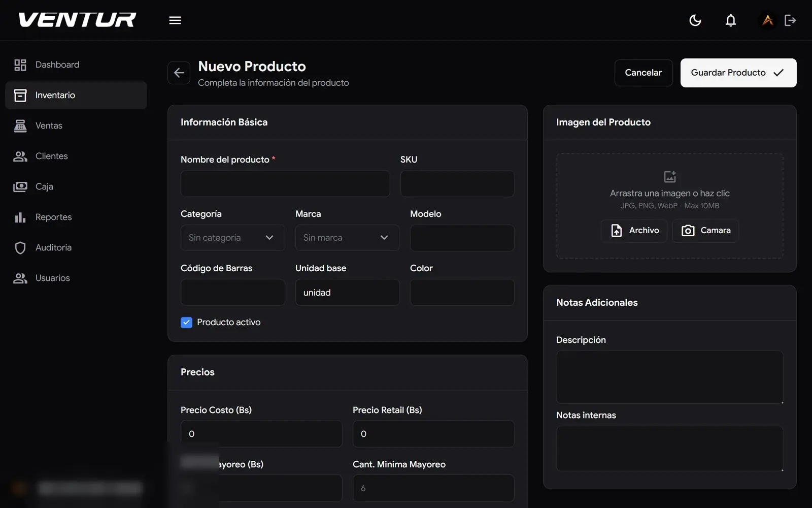Click the Código de Barras field

pyautogui.click(x=232, y=292)
